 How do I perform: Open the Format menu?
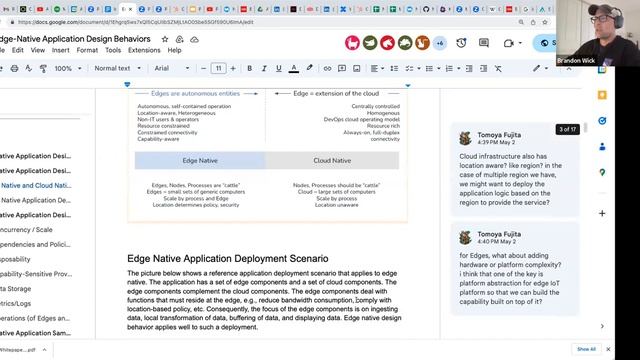(x=87, y=50)
